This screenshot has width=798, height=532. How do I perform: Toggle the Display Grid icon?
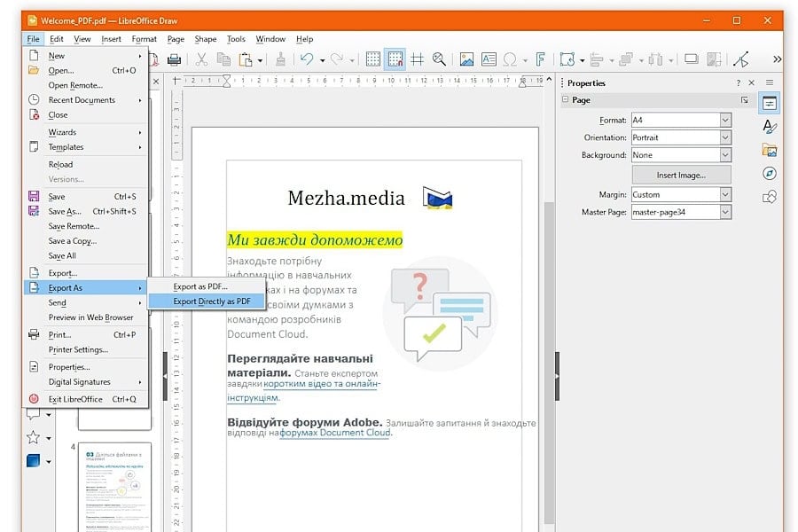coord(373,59)
